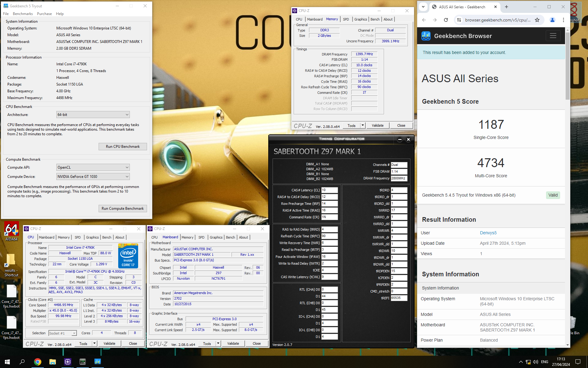Click Geekbench taskbar icon
Screen dimensions: 588x368
click(98, 362)
